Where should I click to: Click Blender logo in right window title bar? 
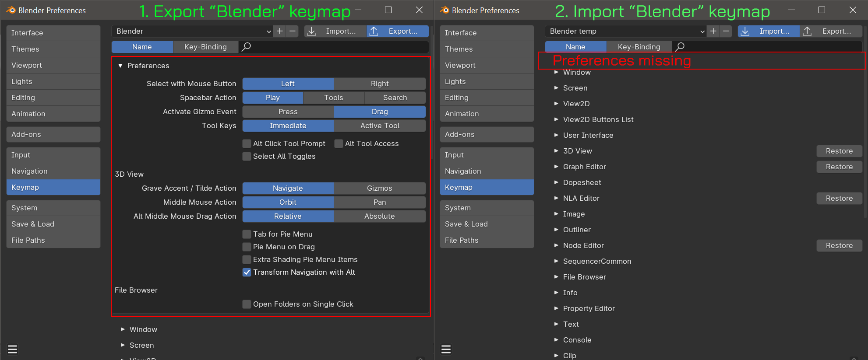[445, 10]
